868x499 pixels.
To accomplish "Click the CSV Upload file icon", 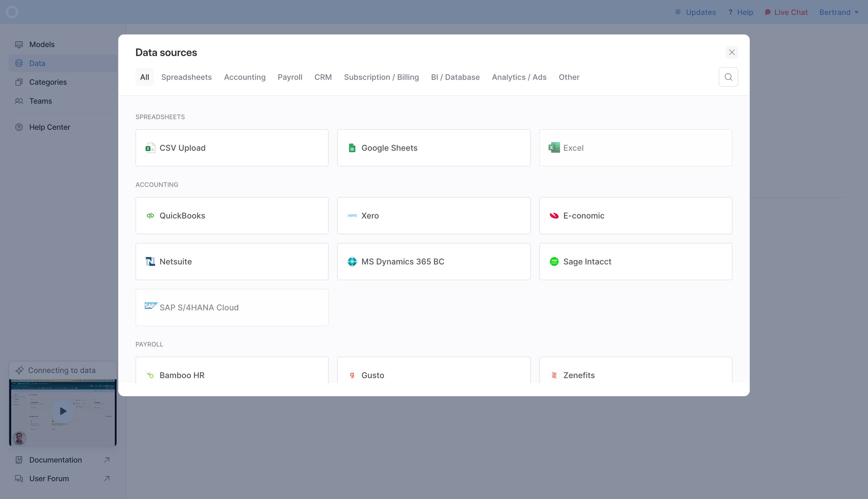I will 150,148.
